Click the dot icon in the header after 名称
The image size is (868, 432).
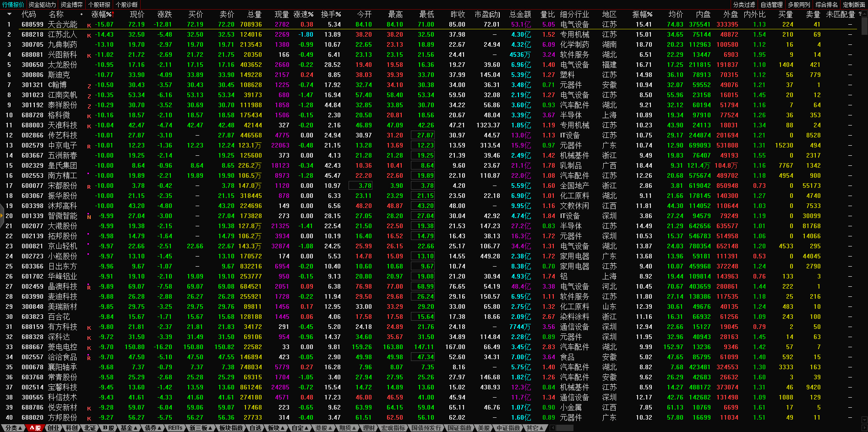pos(82,14)
